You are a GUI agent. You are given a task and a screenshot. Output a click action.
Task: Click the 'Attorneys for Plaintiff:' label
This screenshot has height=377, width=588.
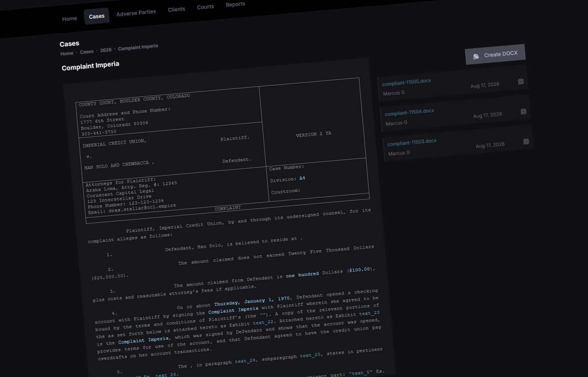point(121,182)
